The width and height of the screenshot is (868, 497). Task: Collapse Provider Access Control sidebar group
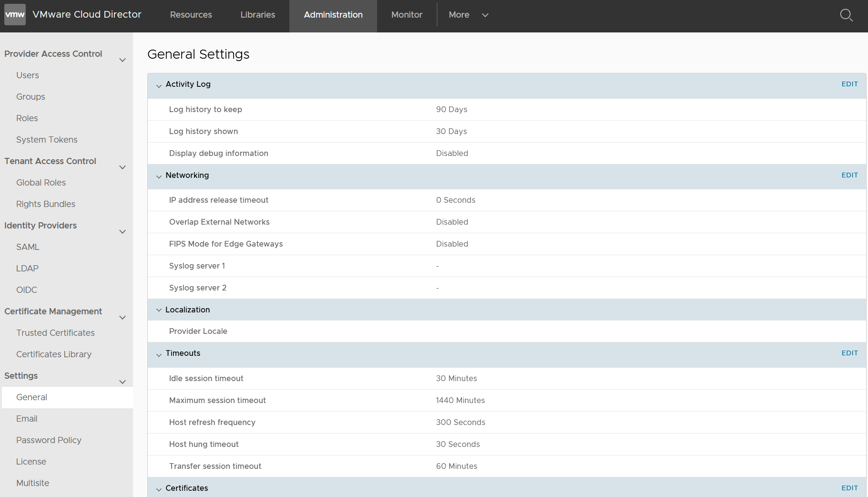(x=123, y=60)
